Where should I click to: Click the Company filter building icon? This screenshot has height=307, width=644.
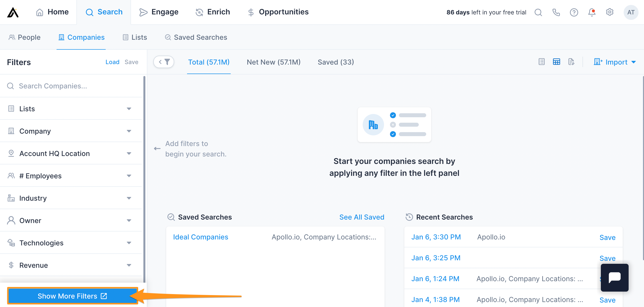tap(11, 131)
